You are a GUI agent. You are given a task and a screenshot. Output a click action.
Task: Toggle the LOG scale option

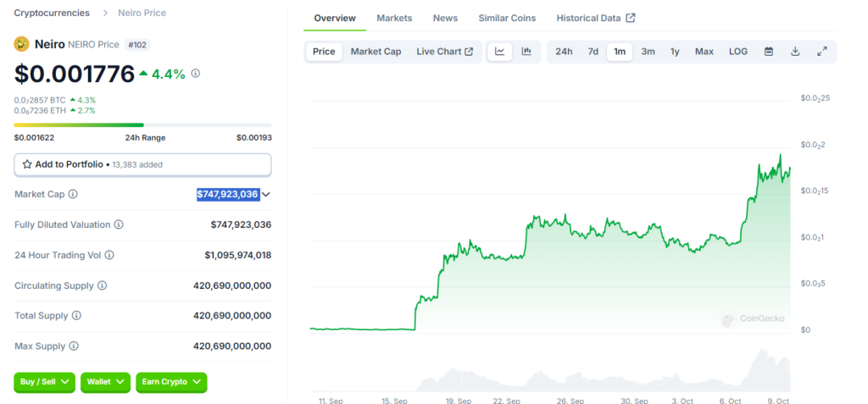[738, 52]
